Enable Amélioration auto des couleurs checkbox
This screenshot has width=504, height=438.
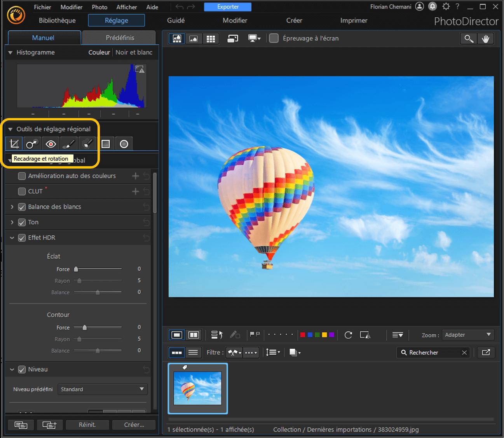point(22,176)
